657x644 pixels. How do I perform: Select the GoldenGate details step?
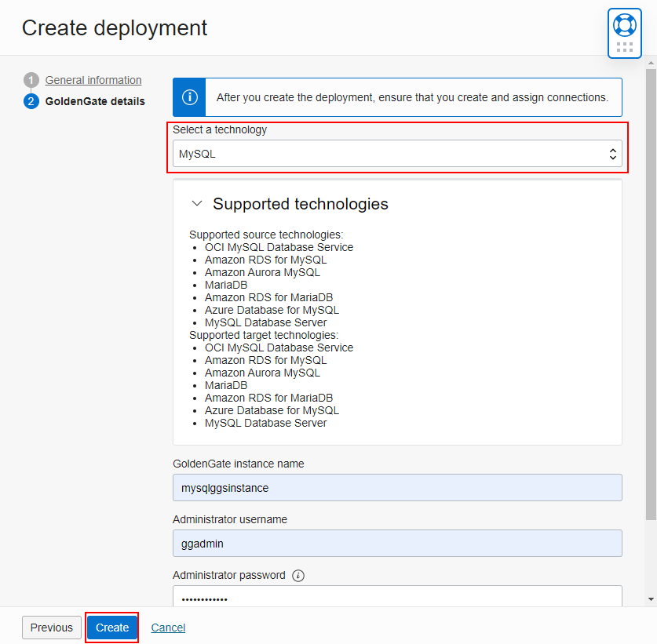pos(95,101)
